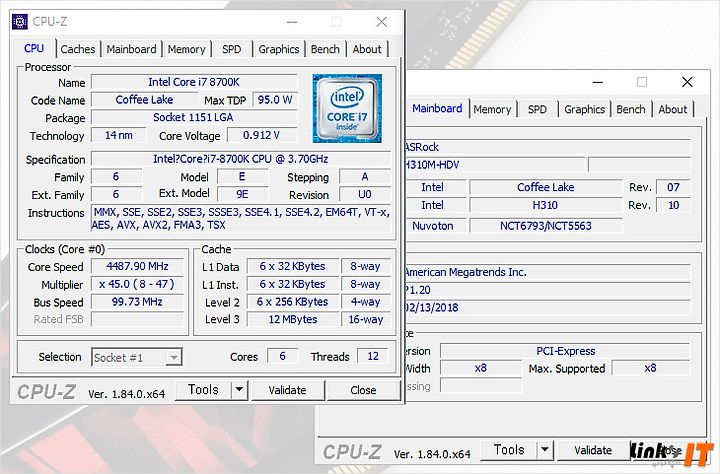Close the back CPU-Z window with X

pyautogui.click(x=687, y=82)
